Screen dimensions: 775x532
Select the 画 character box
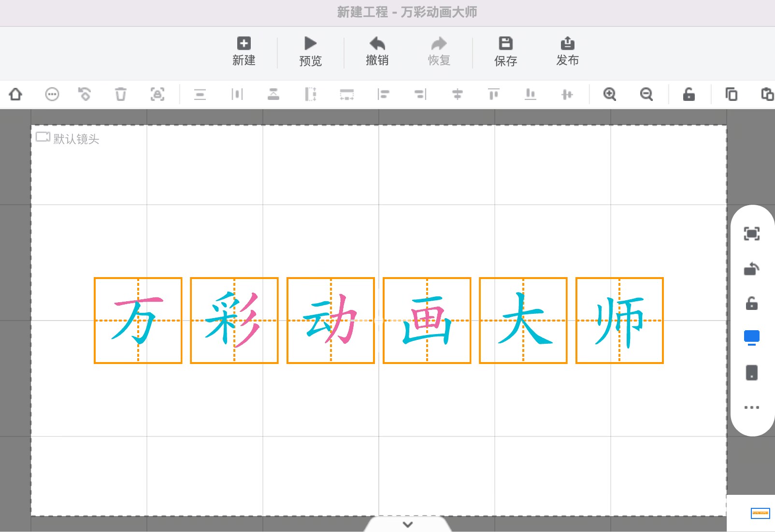point(427,321)
